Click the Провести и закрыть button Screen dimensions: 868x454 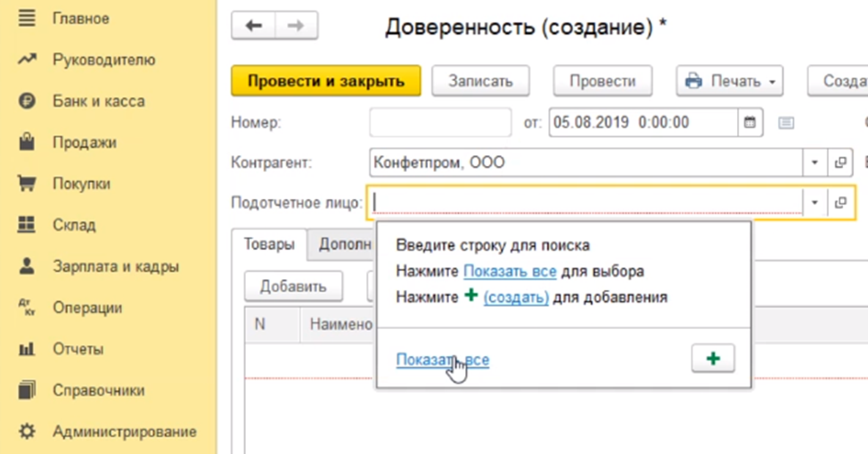pos(325,81)
